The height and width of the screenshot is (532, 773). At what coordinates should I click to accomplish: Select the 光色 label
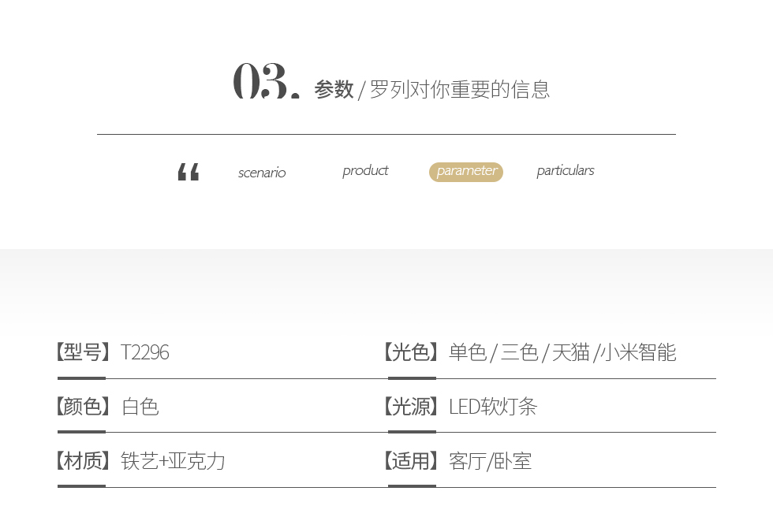point(411,352)
